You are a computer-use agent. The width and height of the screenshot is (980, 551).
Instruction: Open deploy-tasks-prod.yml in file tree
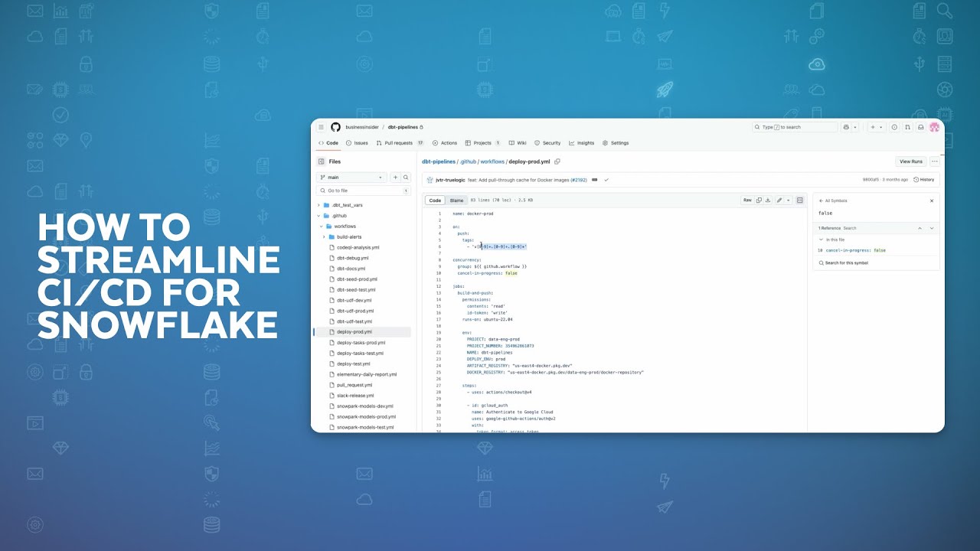[361, 343]
